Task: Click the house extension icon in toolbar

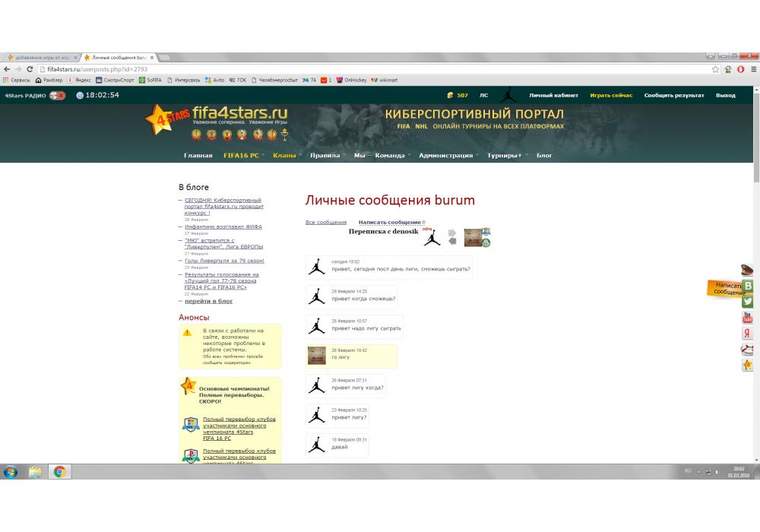Action: tap(728, 69)
